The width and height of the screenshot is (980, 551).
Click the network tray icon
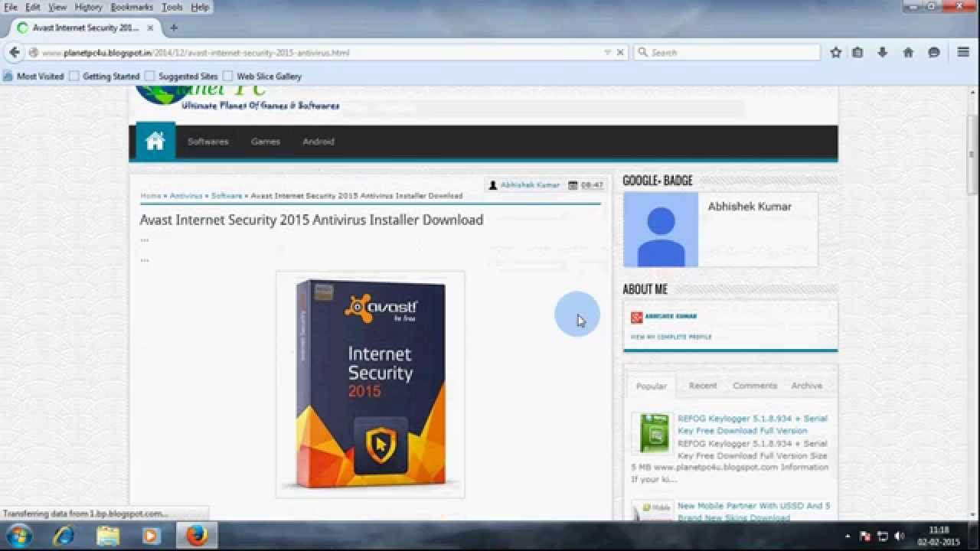pyautogui.click(x=882, y=536)
